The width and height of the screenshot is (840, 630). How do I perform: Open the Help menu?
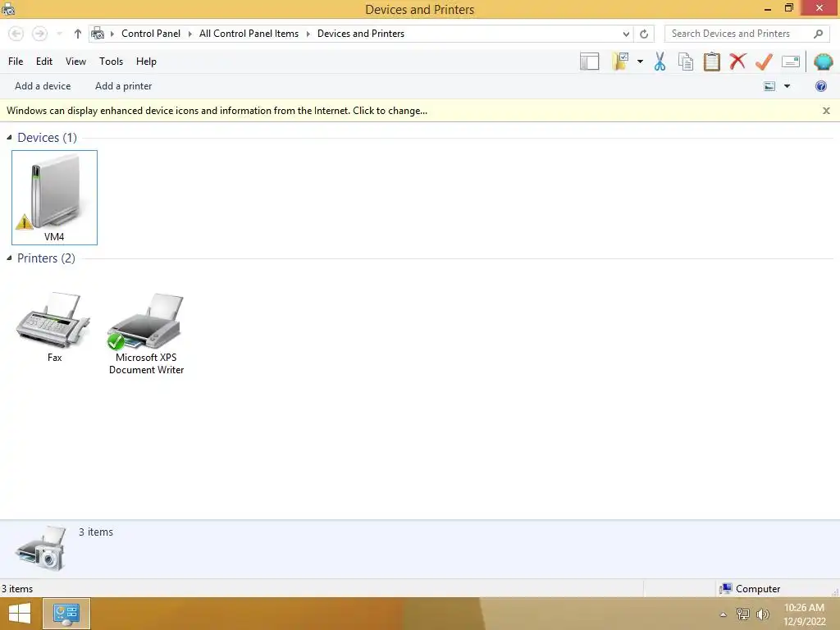tap(146, 62)
